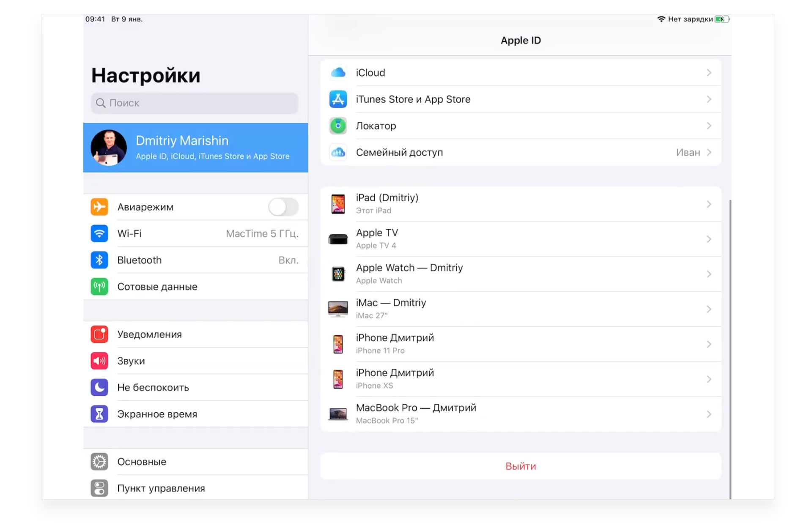Screen dimensions: 812x523
Task: Open Основные settings
Action: coord(195,462)
